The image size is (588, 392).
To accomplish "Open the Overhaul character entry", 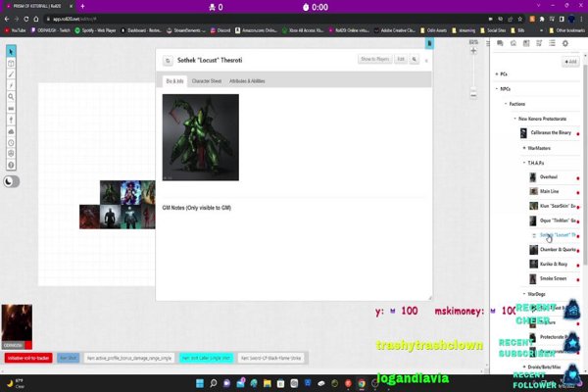I will coord(548,177).
